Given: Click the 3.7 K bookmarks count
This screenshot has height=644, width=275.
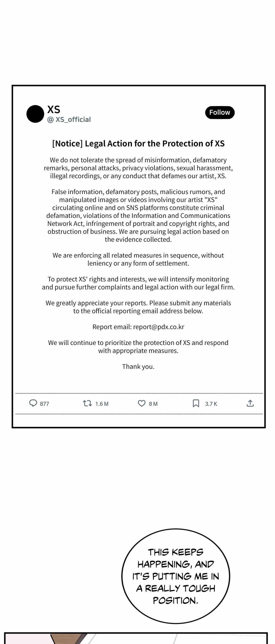Looking at the screenshot, I should 211,404.
